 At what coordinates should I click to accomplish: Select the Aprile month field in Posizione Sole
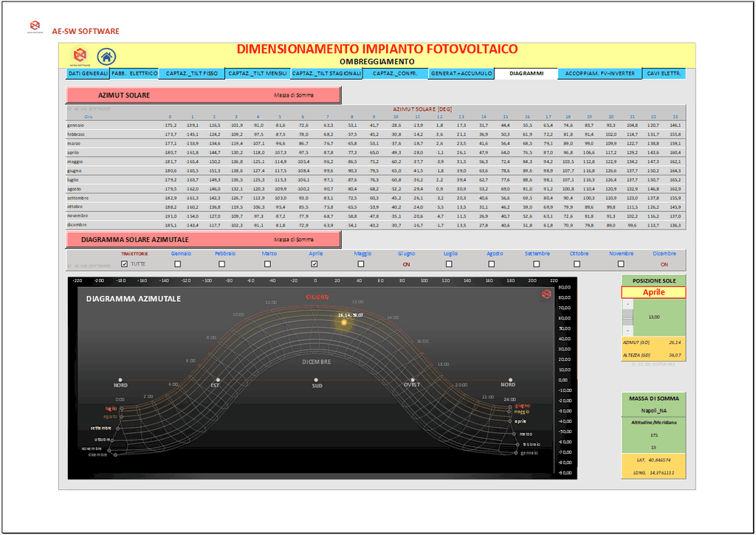pyautogui.click(x=653, y=292)
